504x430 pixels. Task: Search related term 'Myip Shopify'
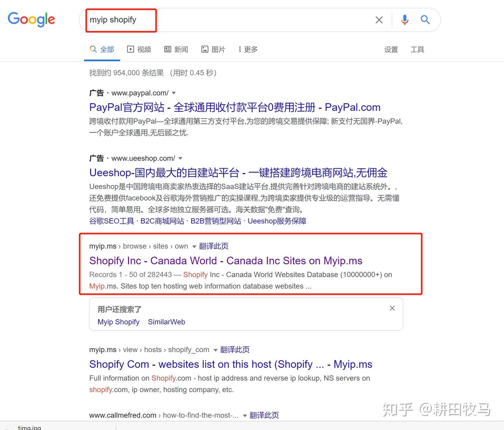click(x=119, y=322)
